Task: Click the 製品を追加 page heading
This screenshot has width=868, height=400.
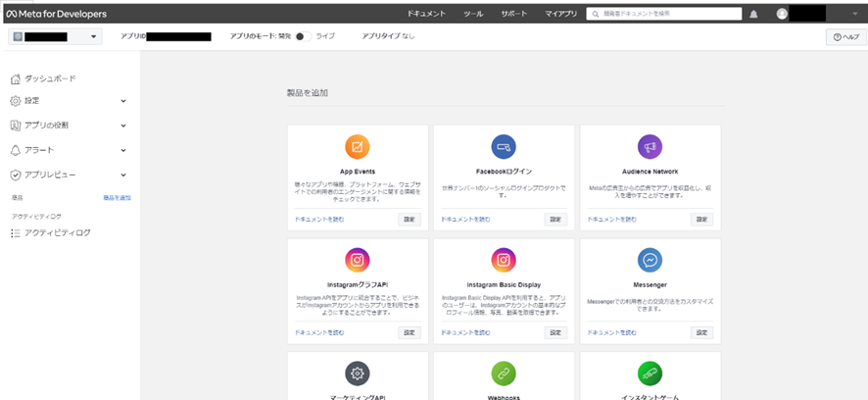Action: click(308, 93)
